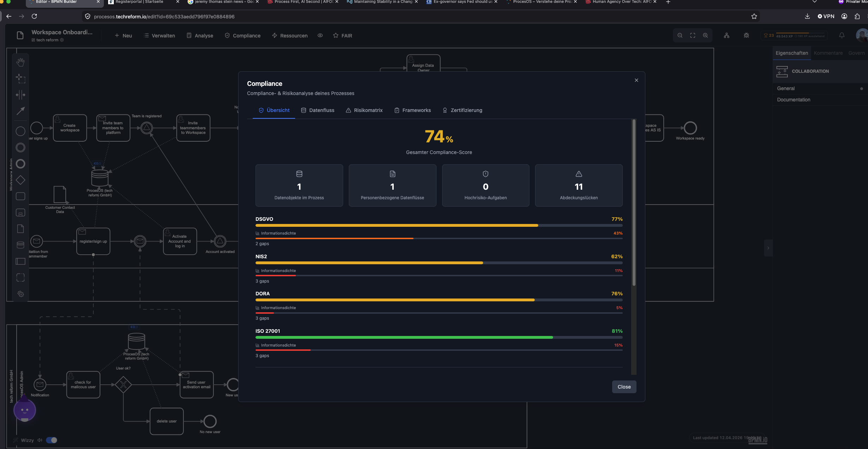Click the FAIR toolbar button
Viewport: 868px width, 449px height.
click(x=342, y=36)
